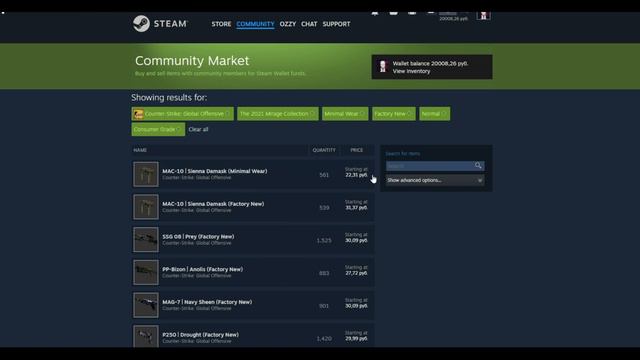The width and height of the screenshot is (640, 360).
Task: Open MAC-10 Sienna Damask (Factory New) thumbnail
Action: coord(146,207)
